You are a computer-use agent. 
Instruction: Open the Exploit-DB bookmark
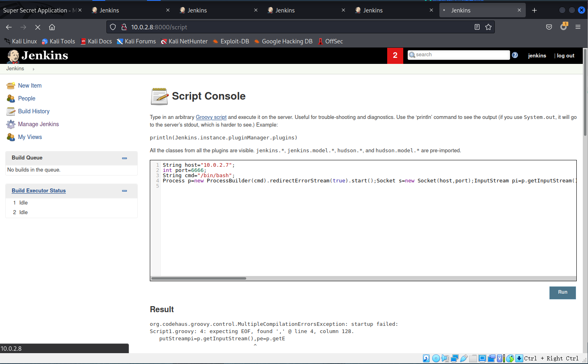tap(231, 41)
